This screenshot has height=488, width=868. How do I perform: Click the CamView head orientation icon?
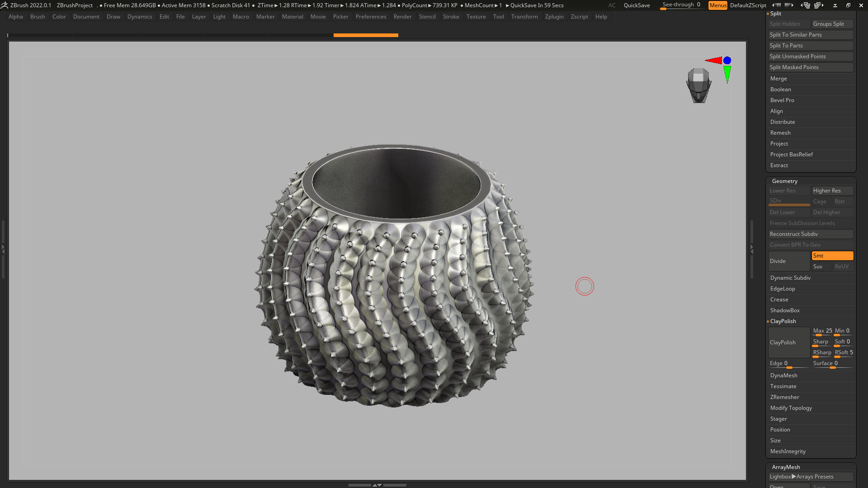(698, 85)
